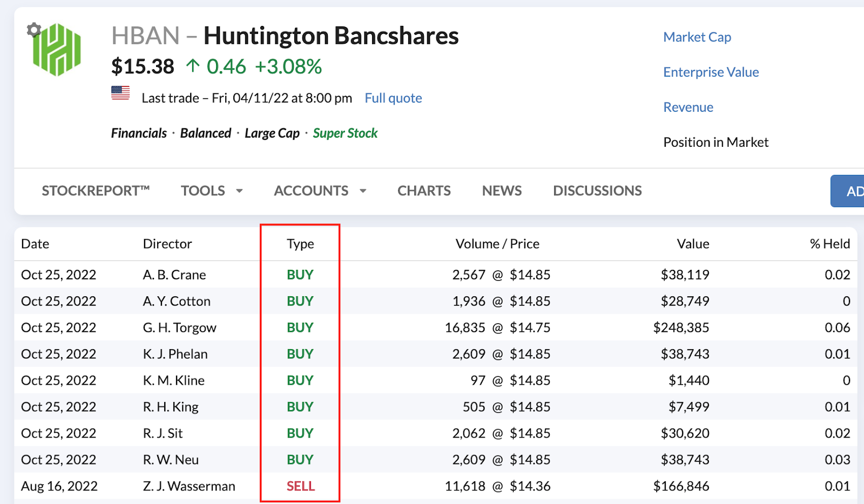The width and height of the screenshot is (864, 504).
Task: Click the Huntington Bancshares company name
Action: click(x=331, y=36)
